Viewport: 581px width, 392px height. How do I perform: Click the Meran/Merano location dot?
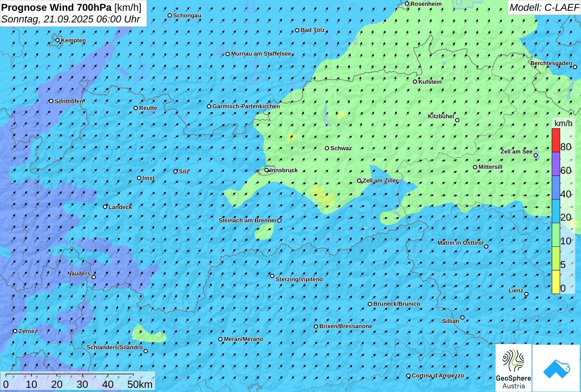(220, 339)
